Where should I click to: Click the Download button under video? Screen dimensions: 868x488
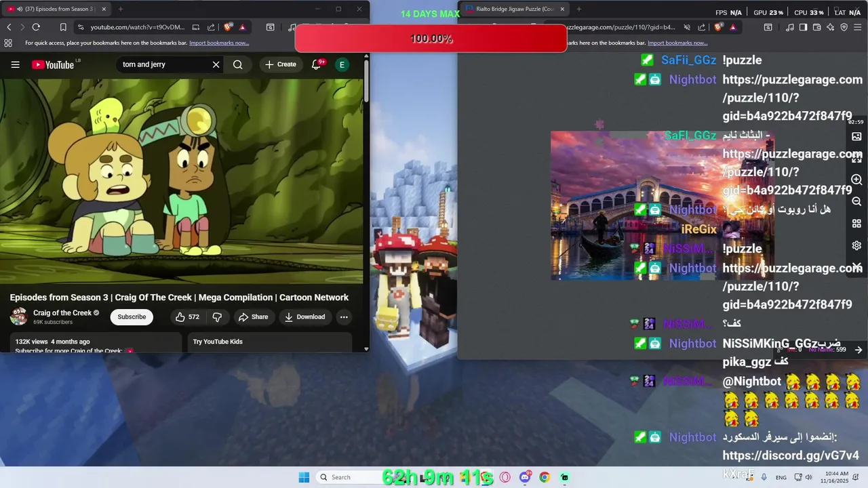click(x=304, y=317)
